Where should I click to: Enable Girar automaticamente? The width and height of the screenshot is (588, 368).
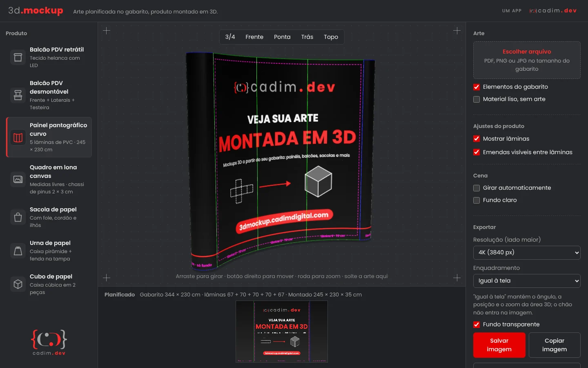(477, 188)
